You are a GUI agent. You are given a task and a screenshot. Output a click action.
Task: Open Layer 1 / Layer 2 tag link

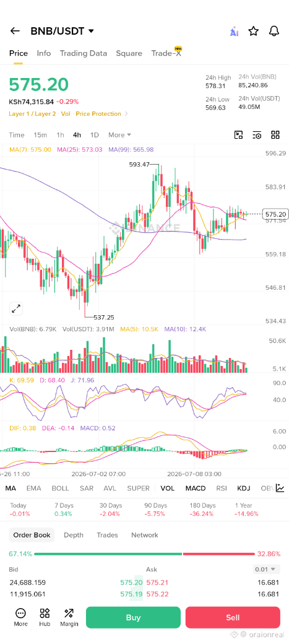point(32,114)
